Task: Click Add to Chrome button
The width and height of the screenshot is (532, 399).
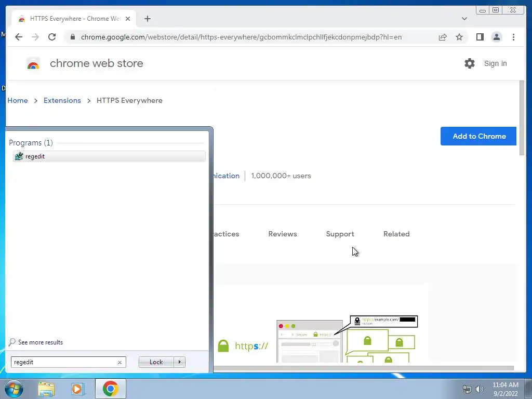Action: [478, 136]
